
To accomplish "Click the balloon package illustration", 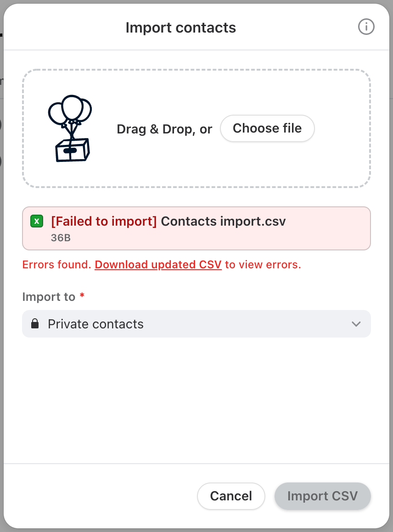I will pyautogui.click(x=70, y=128).
